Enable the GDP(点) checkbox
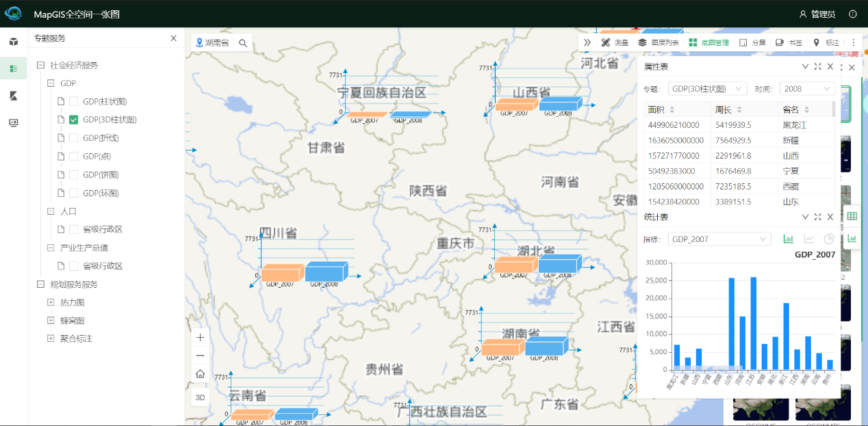The image size is (868, 426). point(74,156)
